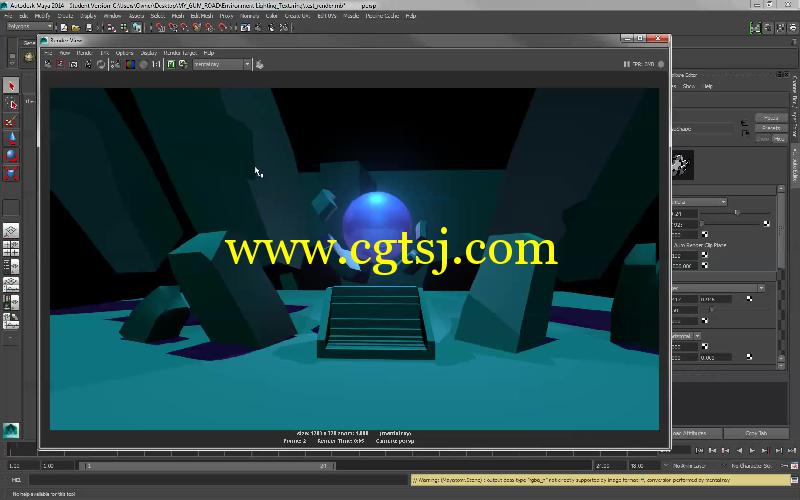Screen dimensions: 800x500
Task: Click the 1:1 real size icon
Action: point(156,64)
